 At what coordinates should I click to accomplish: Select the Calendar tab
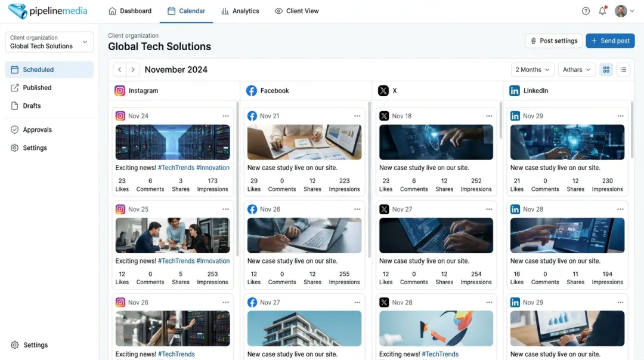(x=186, y=11)
